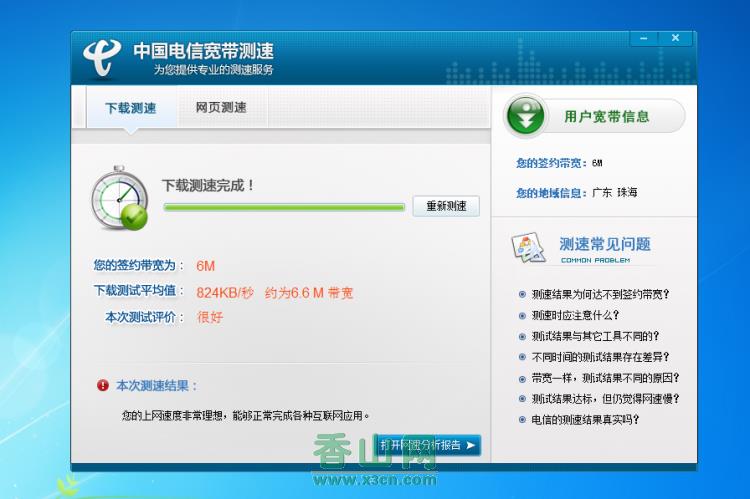Click the 很好 rating text
The height and width of the screenshot is (499, 750).
pos(210,317)
